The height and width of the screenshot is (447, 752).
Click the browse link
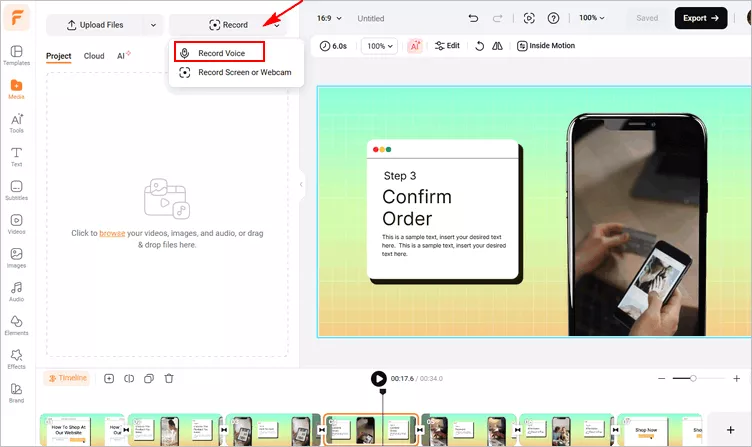pos(112,233)
